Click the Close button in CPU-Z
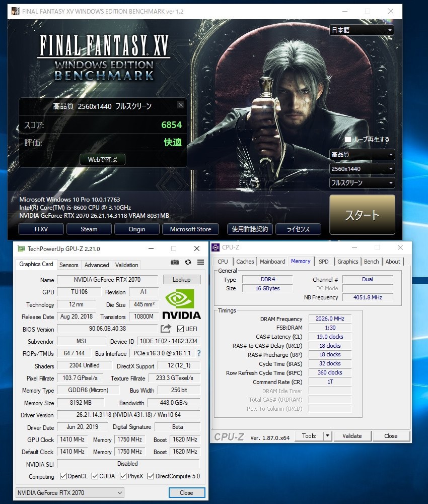This screenshot has height=504, width=428. point(391,436)
